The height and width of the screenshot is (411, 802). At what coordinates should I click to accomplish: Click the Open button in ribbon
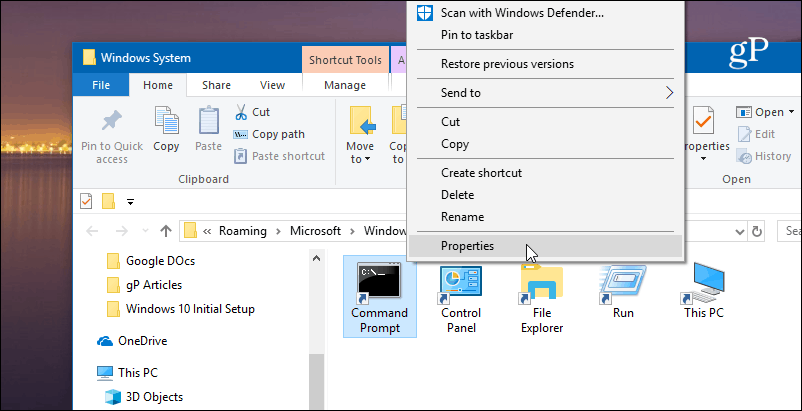click(760, 112)
